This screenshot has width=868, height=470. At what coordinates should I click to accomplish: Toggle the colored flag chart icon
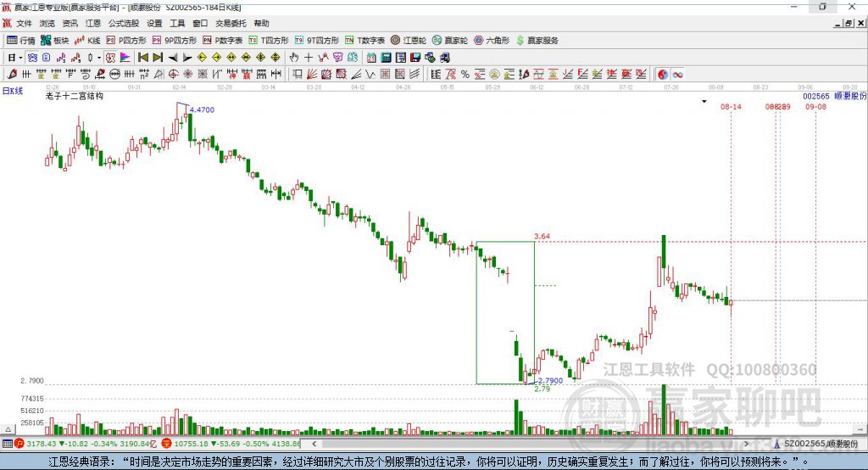pyautogui.click(x=125, y=58)
